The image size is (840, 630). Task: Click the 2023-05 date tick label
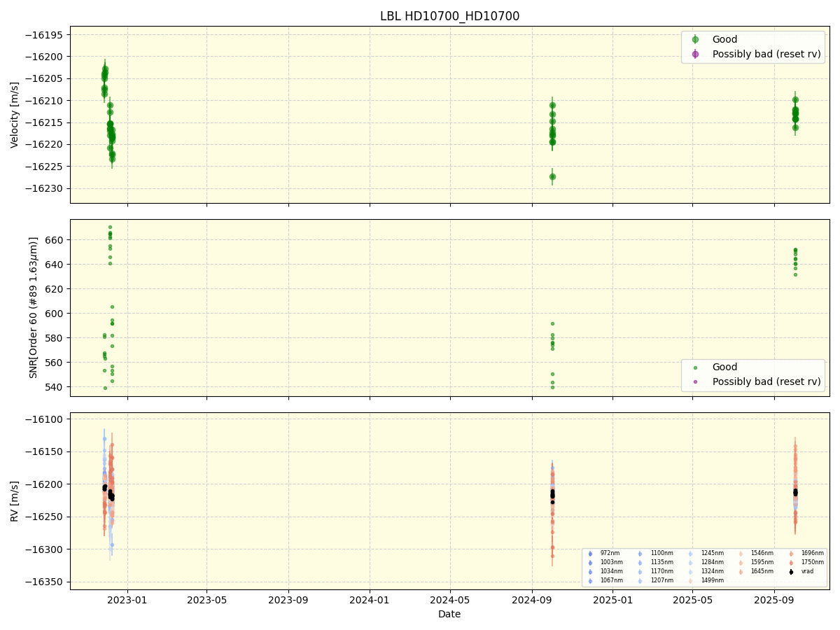[x=206, y=599]
